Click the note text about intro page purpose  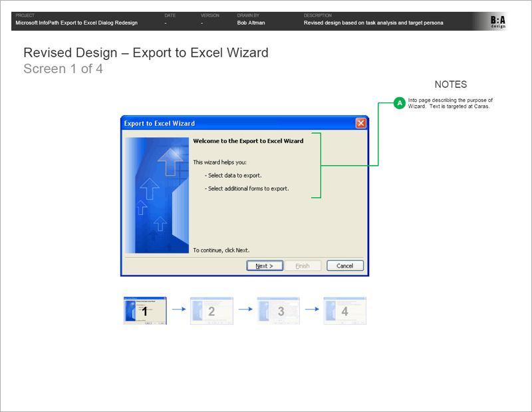coord(450,103)
